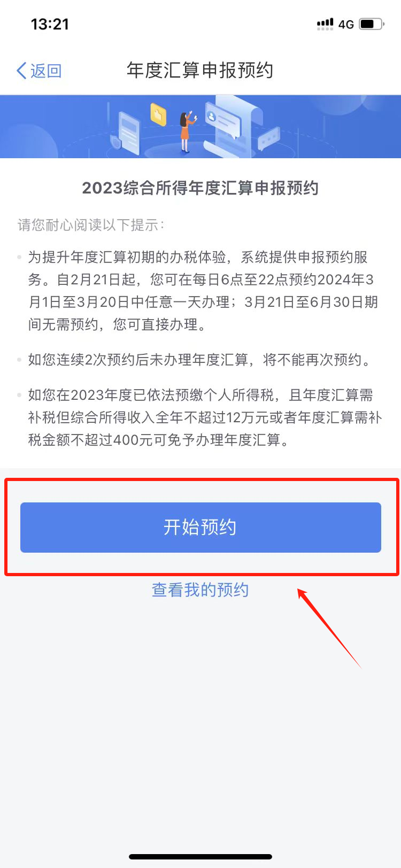Click the 开始预约 blue button

pyautogui.click(x=200, y=527)
